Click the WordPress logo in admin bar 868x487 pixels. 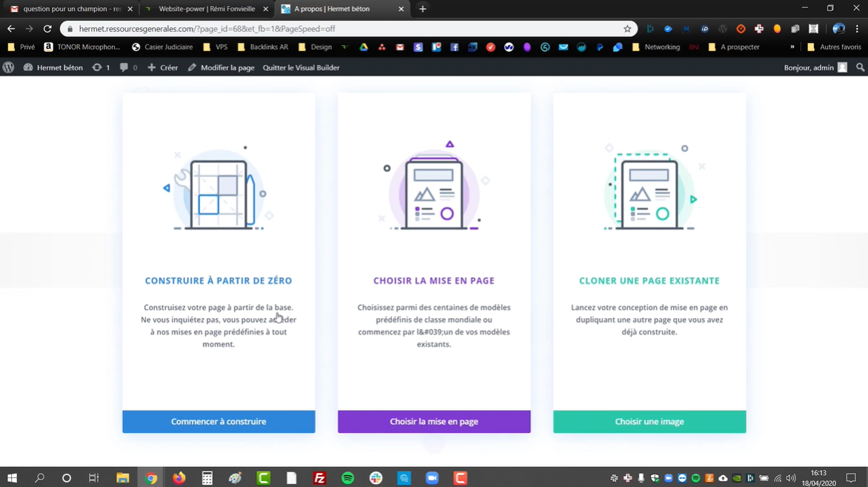point(9,67)
